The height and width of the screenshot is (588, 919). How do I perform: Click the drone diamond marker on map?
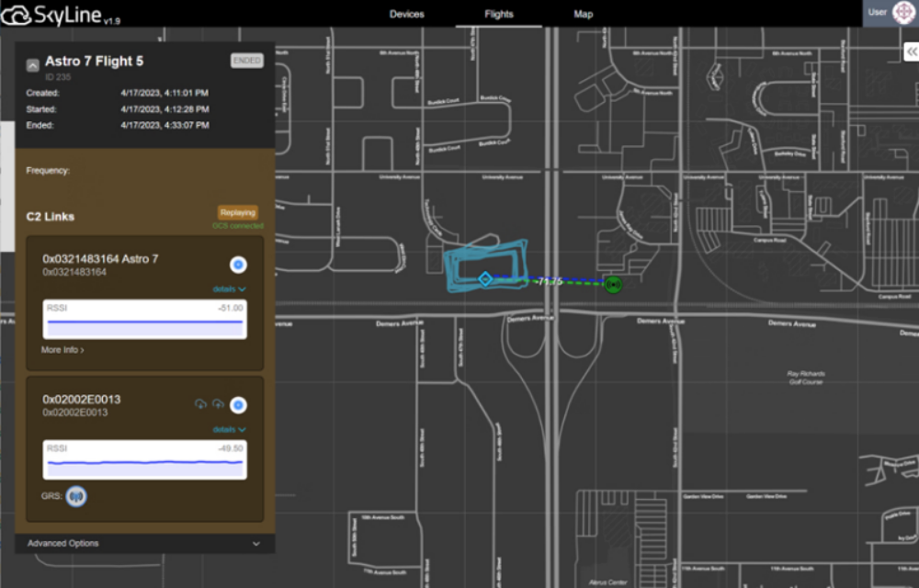pyautogui.click(x=484, y=279)
